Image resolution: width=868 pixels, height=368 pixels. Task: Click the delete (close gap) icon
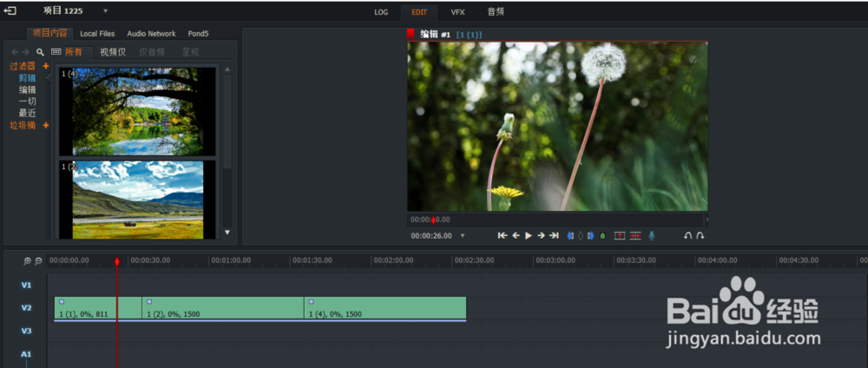[x=635, y=236]
